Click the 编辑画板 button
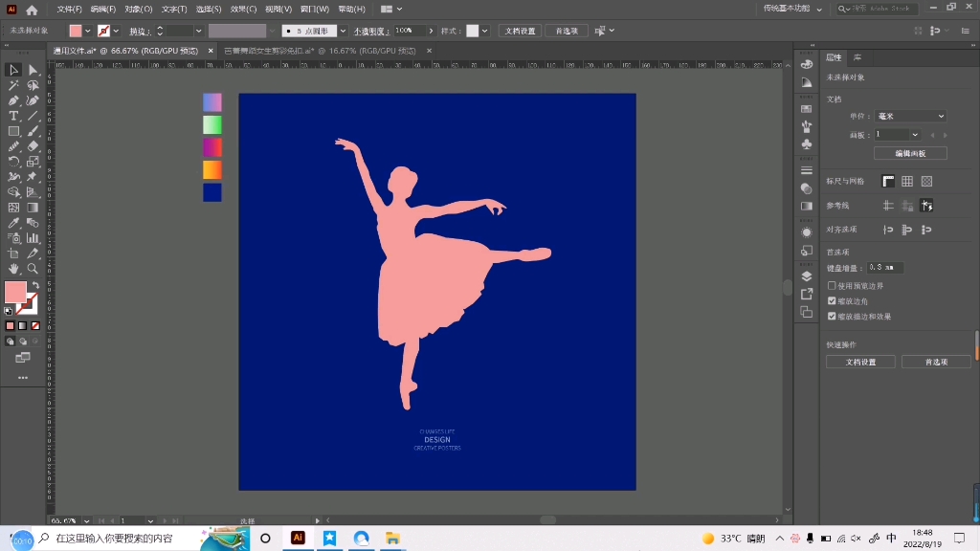980x551 pixels. pos(909,153)
